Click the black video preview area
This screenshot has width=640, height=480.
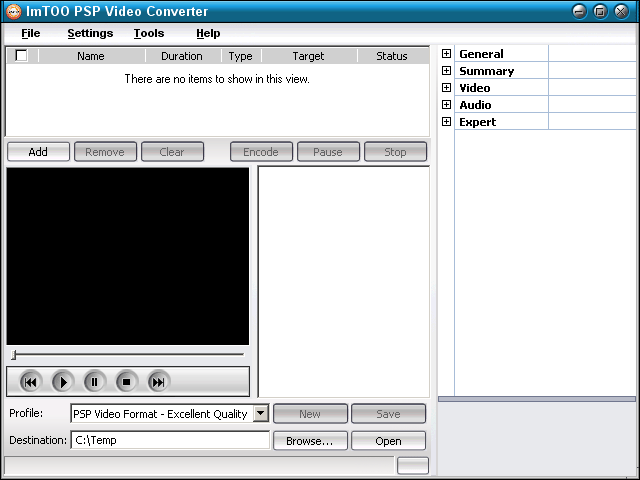coord(128,256)
